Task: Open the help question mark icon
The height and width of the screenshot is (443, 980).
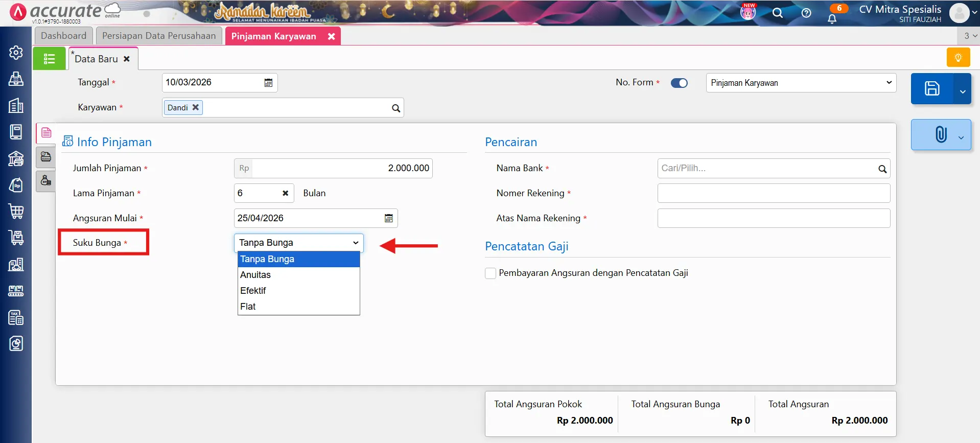Action: click(806, 13)
